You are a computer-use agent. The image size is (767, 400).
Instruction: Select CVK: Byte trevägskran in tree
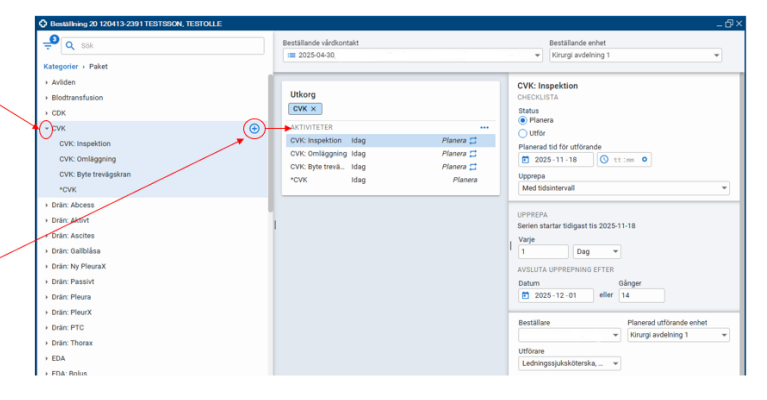(x=95, y=174)
